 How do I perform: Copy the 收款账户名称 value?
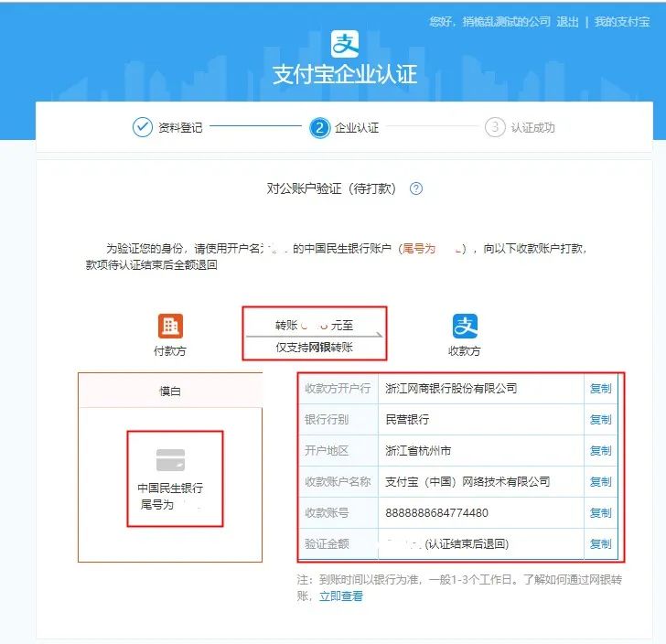click(x=600, y=481)
